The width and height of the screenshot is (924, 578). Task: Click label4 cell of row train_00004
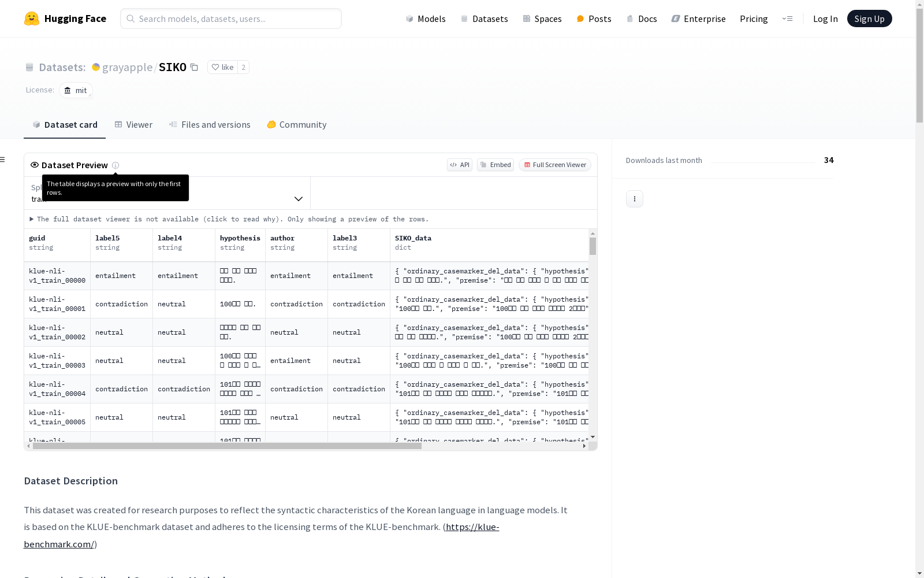point(184,389)
